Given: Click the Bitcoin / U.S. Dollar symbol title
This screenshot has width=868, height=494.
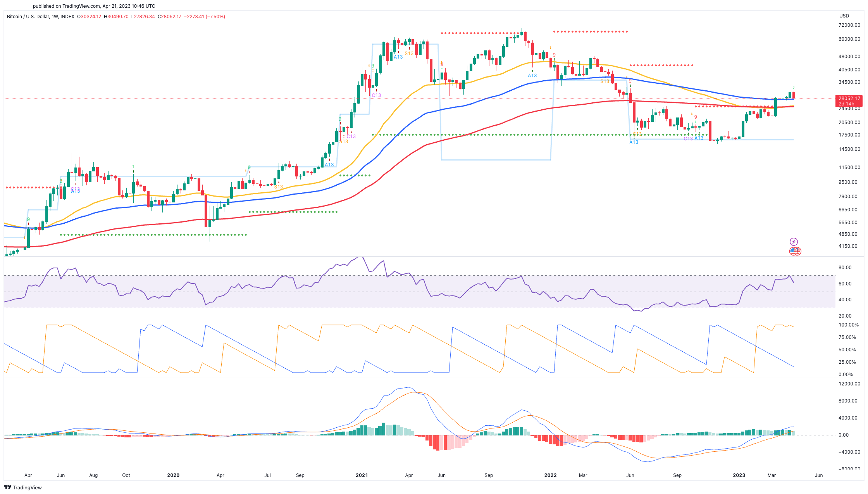Looking at the screenshot, I should pos(28,17).
